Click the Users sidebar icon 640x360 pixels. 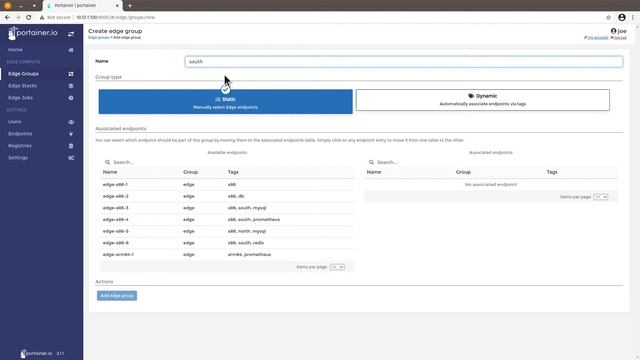(71, 122)
